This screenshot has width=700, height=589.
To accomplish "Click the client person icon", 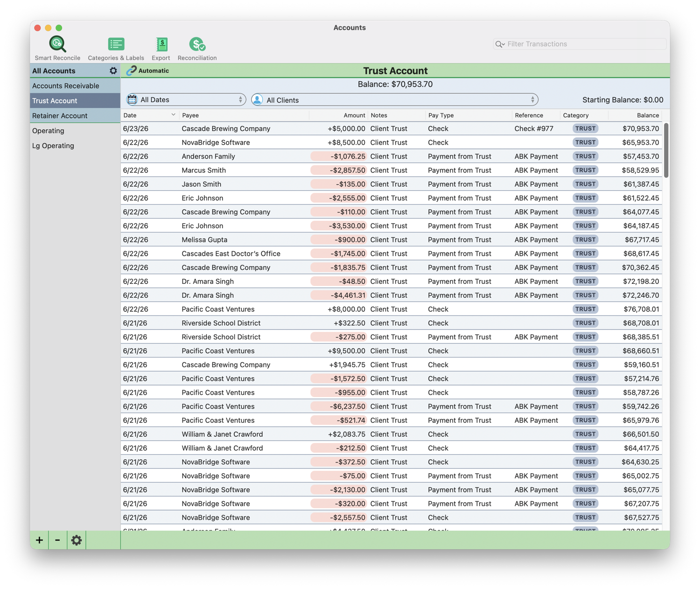I will click(257, 99).
